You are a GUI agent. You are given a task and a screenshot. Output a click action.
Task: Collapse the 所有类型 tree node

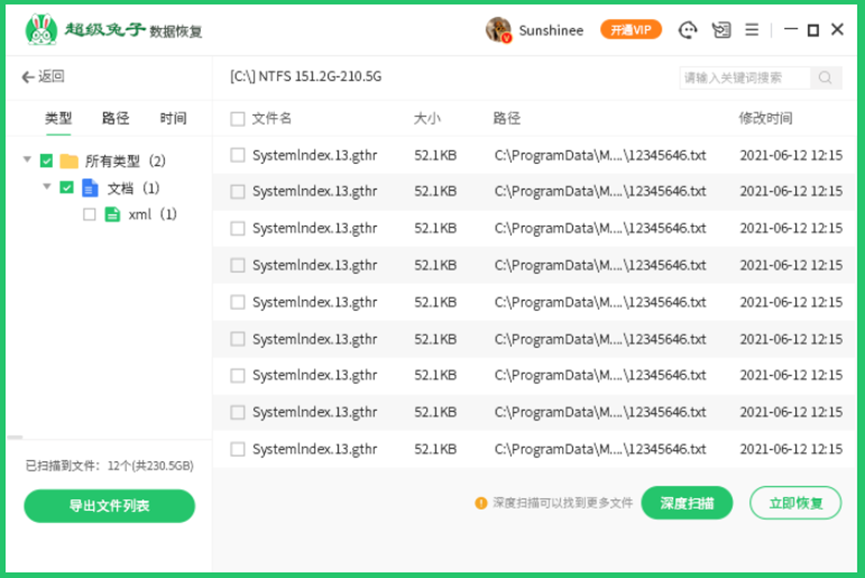point(27,160)
